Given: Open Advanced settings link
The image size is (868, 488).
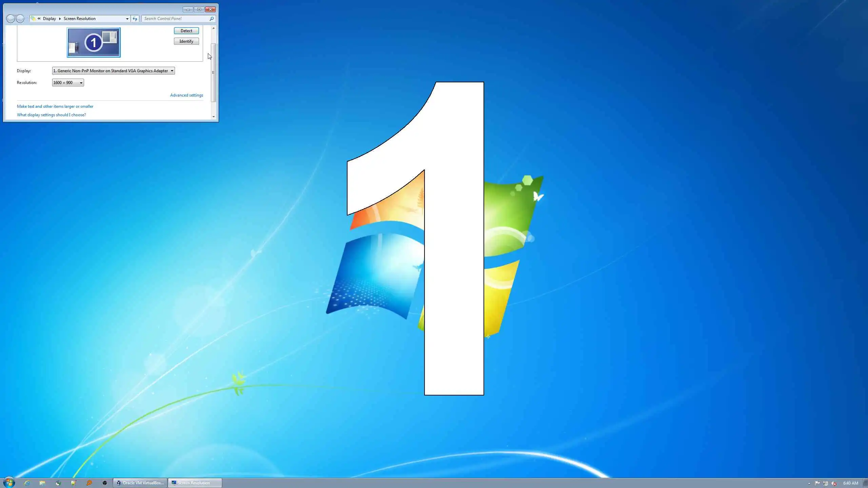Looking at the screenshot, I should point(186,95).
